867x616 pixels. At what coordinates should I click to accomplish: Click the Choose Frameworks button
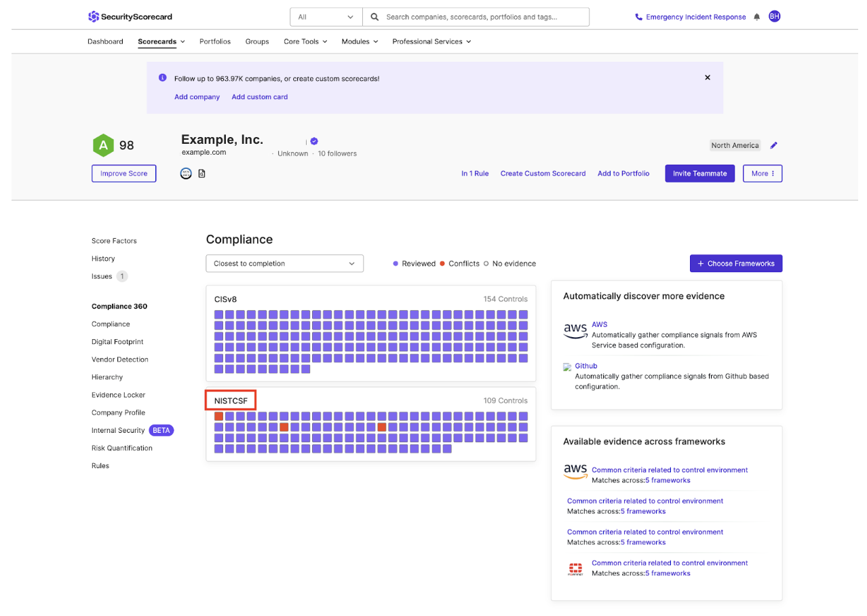(736, 263)
